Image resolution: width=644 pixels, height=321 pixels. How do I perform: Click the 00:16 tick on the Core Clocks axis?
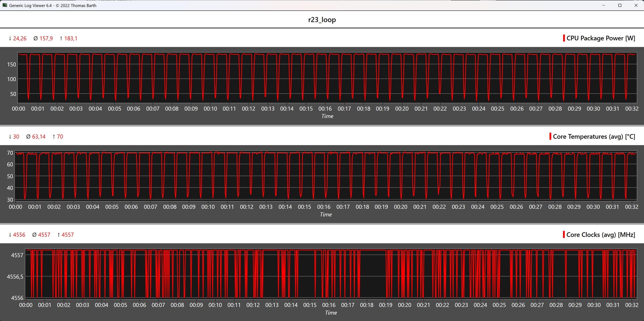329,305
